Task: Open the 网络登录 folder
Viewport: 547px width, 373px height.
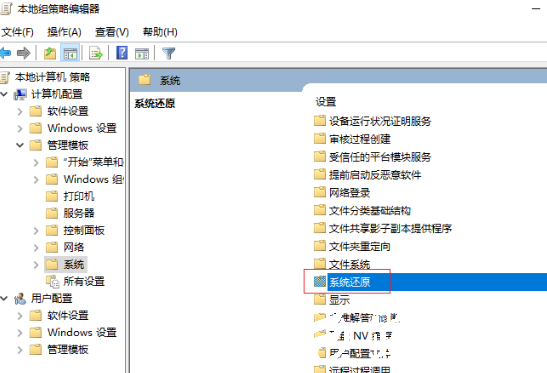Action: [350, 193]
